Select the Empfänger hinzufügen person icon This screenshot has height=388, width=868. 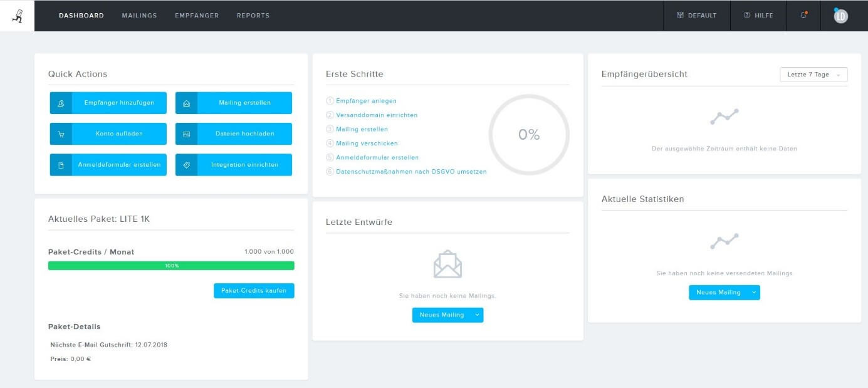click(x=62, y=103)
